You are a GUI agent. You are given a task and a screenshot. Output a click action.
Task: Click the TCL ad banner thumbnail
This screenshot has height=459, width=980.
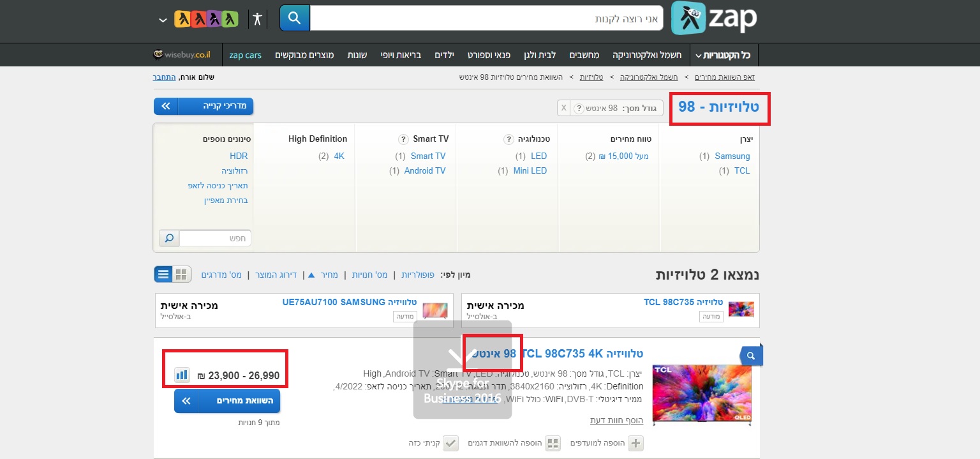[x=741, y=310]
